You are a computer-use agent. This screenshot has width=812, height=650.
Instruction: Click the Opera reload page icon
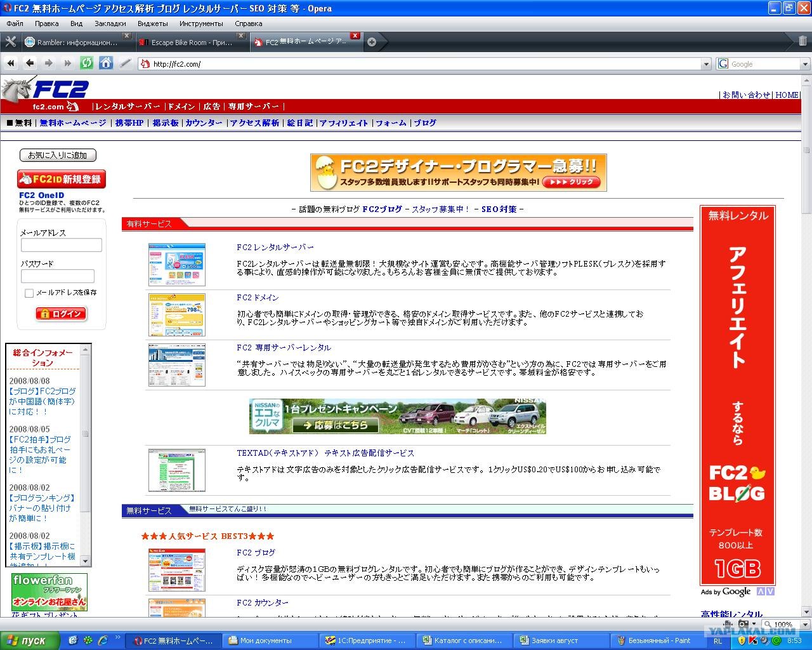(x=87, y=63)
